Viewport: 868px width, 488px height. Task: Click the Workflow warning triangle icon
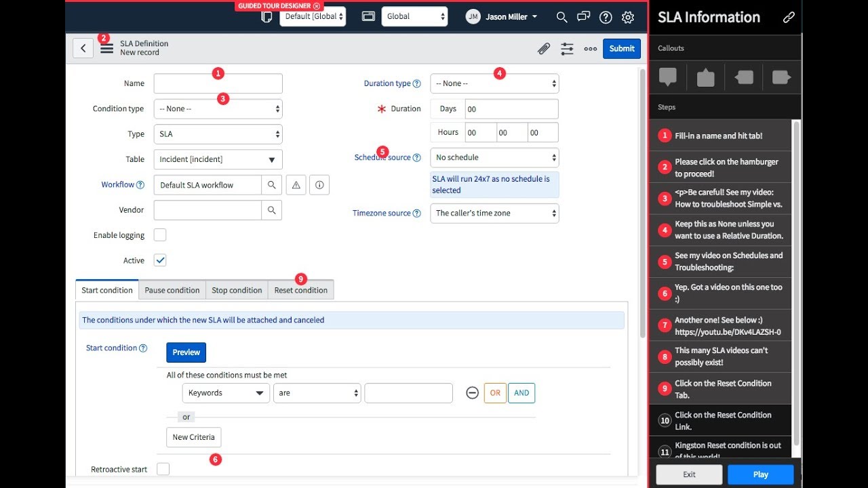tap(296, 185)
